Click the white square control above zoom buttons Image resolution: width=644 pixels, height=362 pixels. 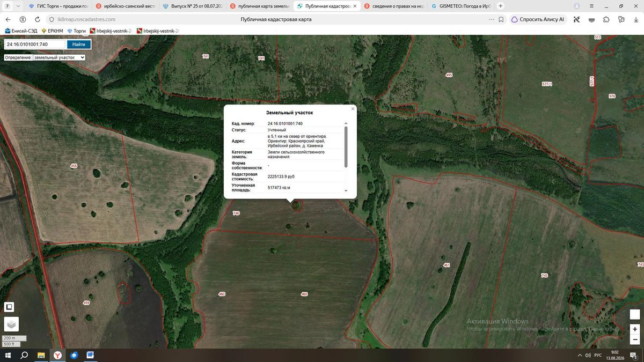(x=635, y=314)
